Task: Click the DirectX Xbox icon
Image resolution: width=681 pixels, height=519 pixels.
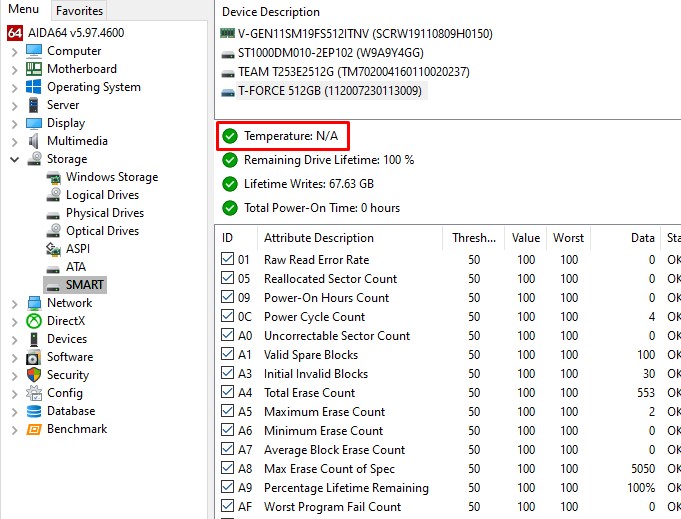Action: (x=34, y=321)
